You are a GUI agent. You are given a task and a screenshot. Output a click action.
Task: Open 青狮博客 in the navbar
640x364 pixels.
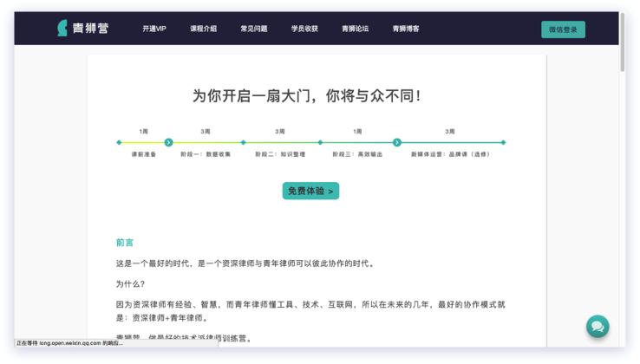[405, 29]
